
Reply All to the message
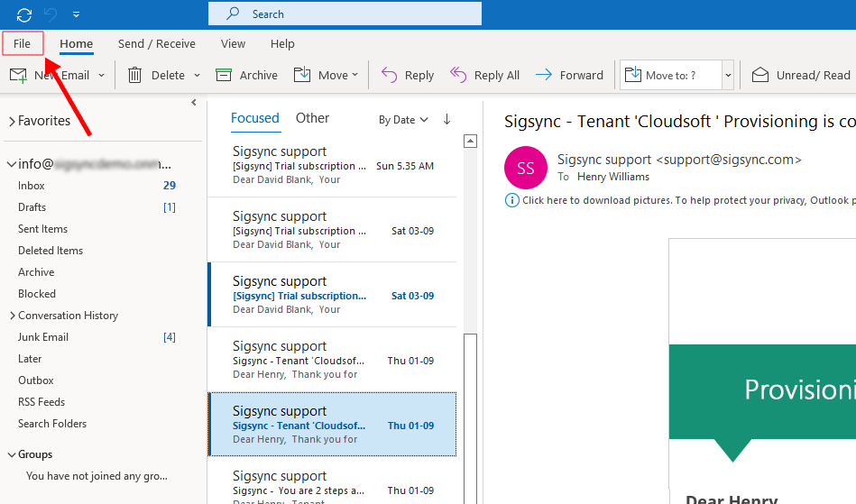point(484,75)
